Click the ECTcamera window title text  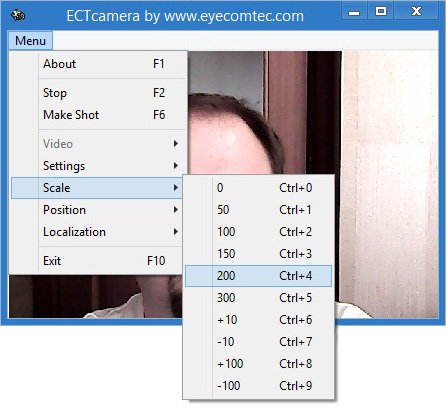click(x=185, y=16)
